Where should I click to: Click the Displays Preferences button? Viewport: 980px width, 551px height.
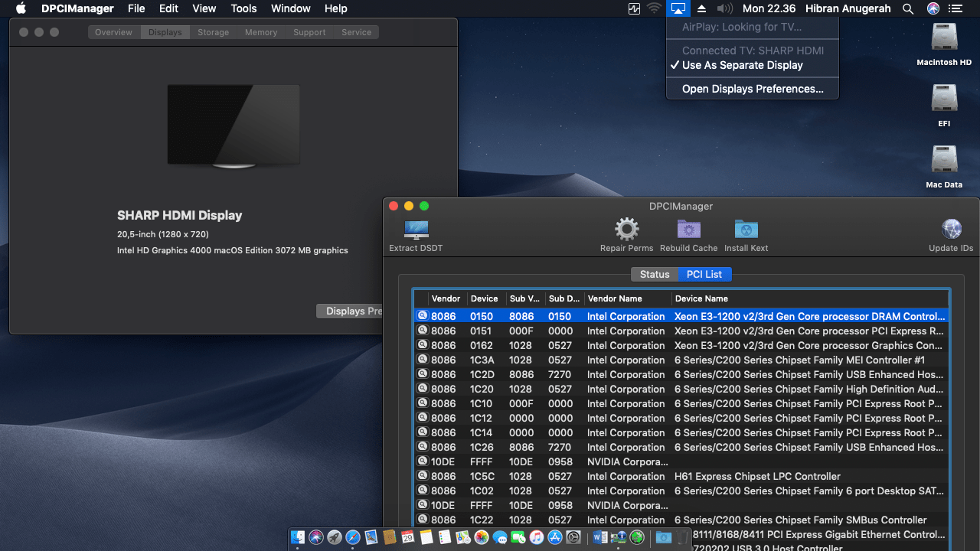[350, 311]
